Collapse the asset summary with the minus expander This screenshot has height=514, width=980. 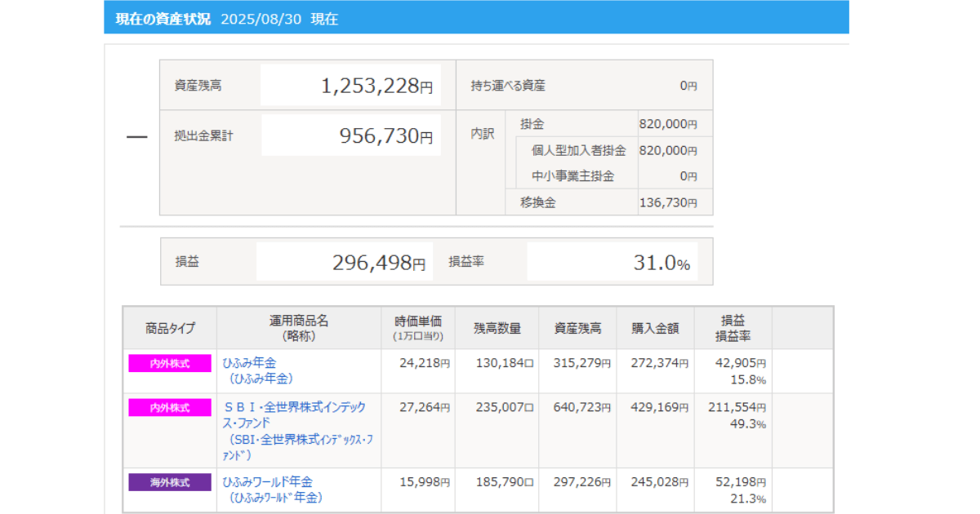pyautogui.click(x=136, y=137)
